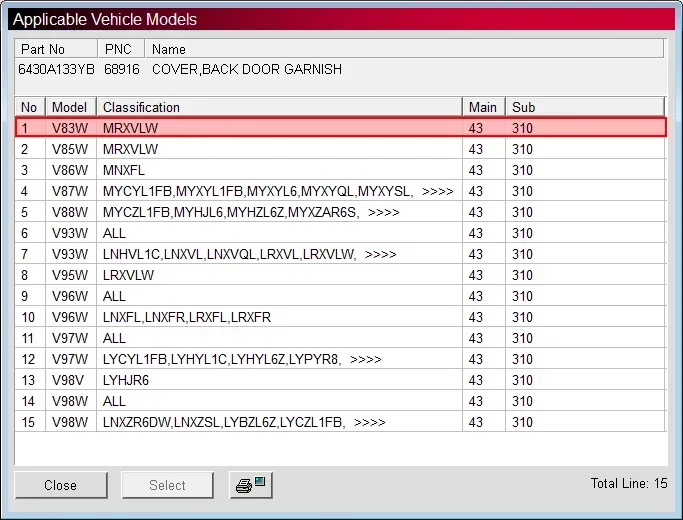683x520 pixels.
Task: Click classification LYHJR6
Action: pyautogui.click(x=126, y=380)
